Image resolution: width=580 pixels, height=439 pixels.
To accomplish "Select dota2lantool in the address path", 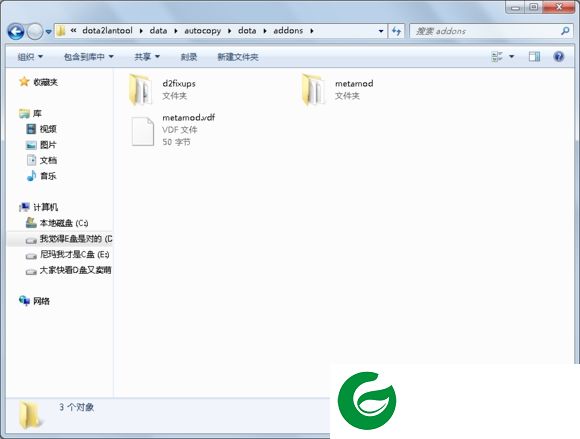I will (107, 31).
